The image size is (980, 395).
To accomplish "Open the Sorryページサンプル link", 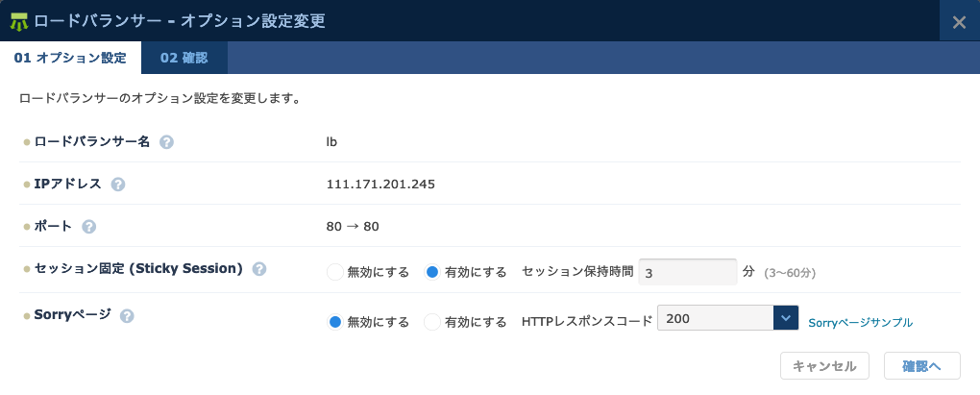I will point(860,323).
